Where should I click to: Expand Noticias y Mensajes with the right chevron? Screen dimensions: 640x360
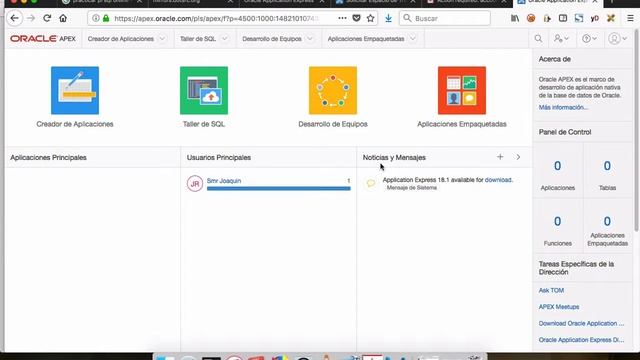[x=518, y=157]
